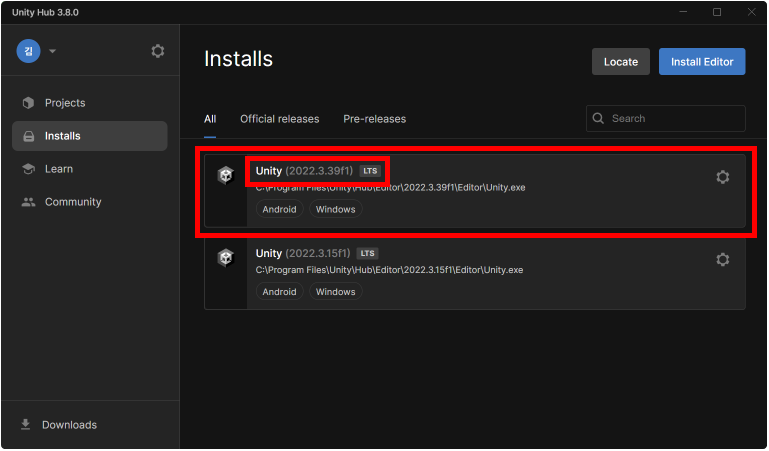Open Unity Hub preferences gear in sidebar
The width and height of the screenshot is (769, 451).
tap(157, 51)
